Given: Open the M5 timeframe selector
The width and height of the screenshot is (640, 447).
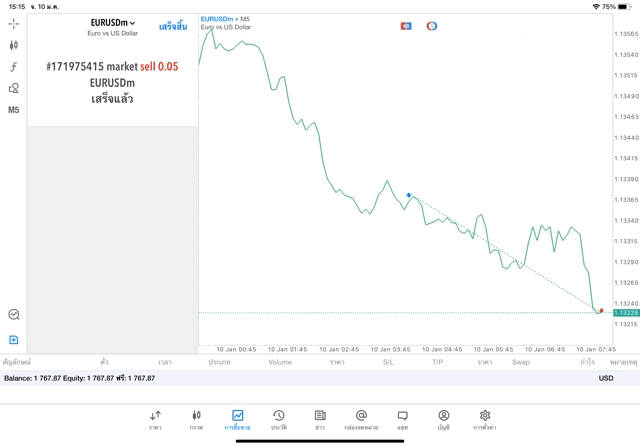Looking at the screenshot, I should point(14,110).
